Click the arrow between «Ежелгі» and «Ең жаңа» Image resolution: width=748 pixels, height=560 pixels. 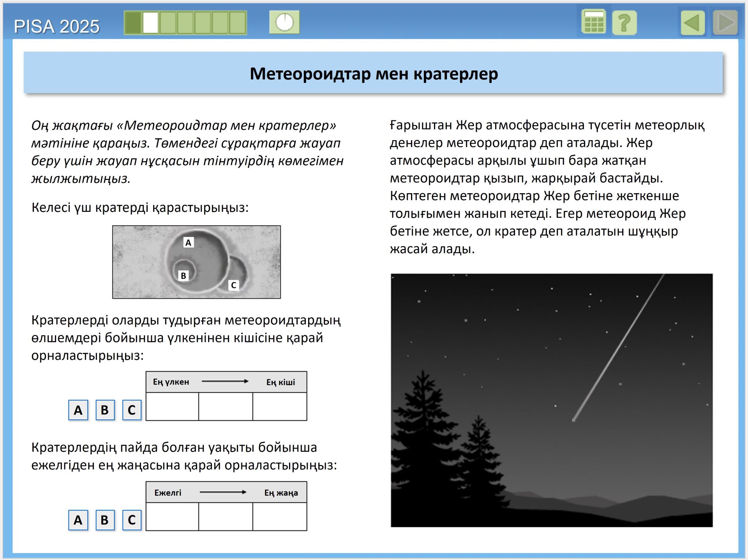pos(223,492)
